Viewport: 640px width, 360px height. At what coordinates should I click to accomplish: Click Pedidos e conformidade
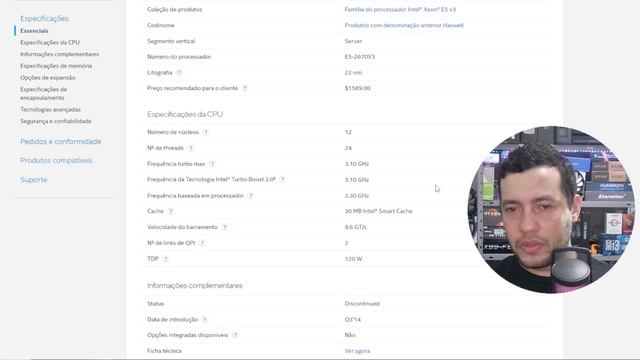pos(61,142)
